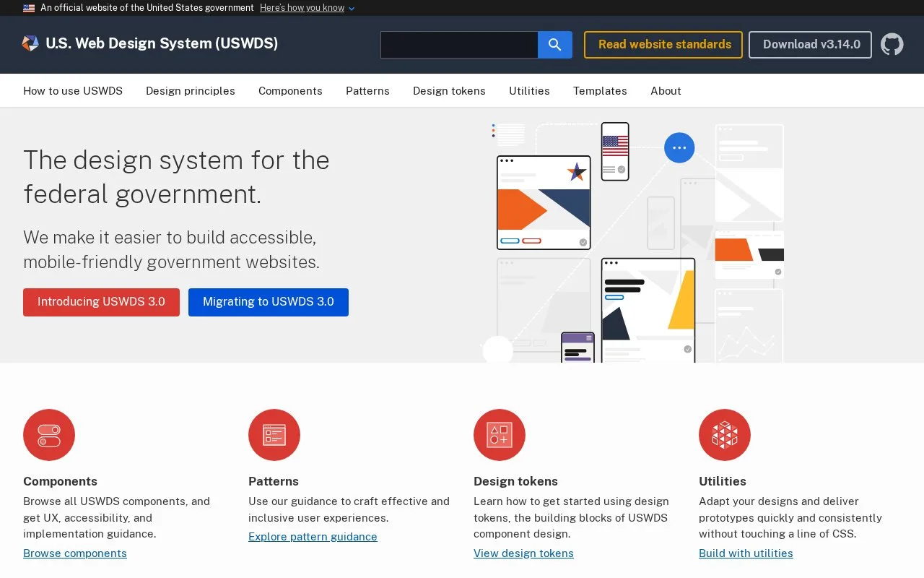Follow the Browse components link
Viewport: 924px width, 578px height.
(x=75, y=553)
